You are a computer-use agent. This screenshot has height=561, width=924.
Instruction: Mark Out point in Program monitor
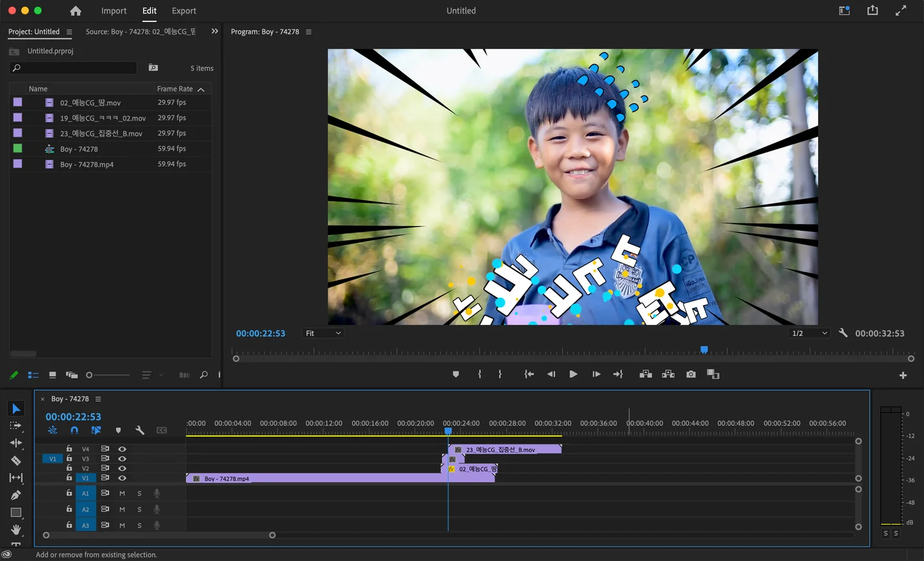(500, 374)
